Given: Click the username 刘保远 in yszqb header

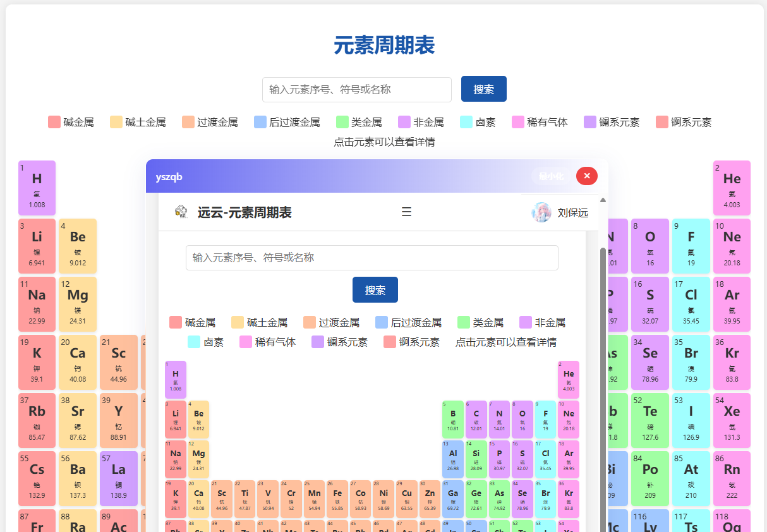Looking at the screenshot, I should pos(573,213).
